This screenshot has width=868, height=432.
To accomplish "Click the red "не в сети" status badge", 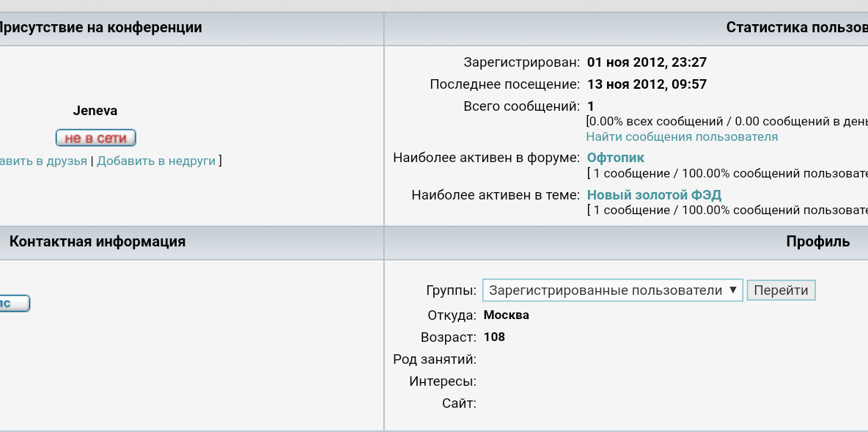I will [95, 138].
